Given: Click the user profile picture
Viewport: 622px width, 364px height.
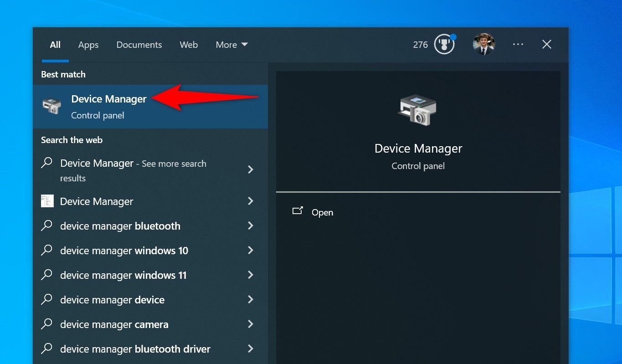Looking at the screenshot, I should pos(484,44).
